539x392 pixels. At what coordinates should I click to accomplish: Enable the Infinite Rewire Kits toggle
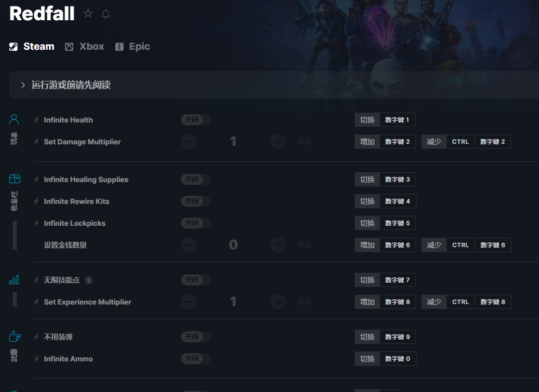(196, 201)
